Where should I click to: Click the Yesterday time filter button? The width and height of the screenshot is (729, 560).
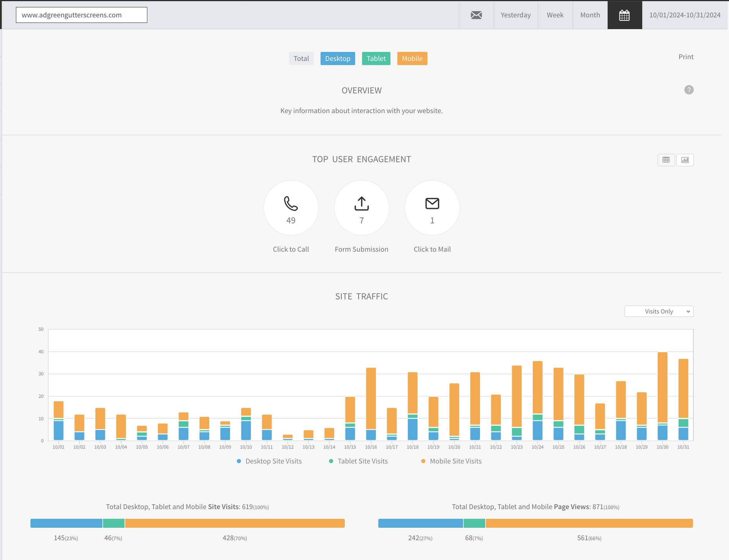coord(515,15)
